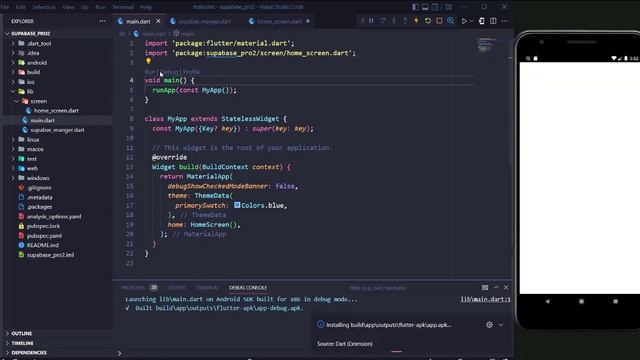The width and height of the screenshot is (640, 360).
Task: Split the editor right
Action: pos(493,21)
